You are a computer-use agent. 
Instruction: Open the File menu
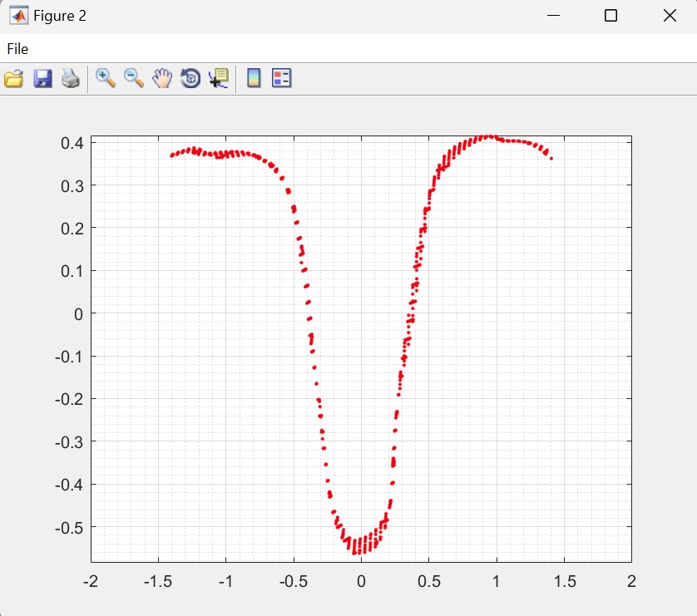17,49
